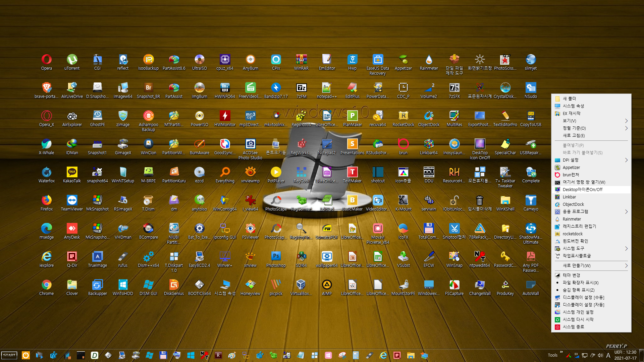The height and width of the screenshot is (362, 644).
Task: Open Internet Explorer from the taskbar
Action: pos(383,355)
